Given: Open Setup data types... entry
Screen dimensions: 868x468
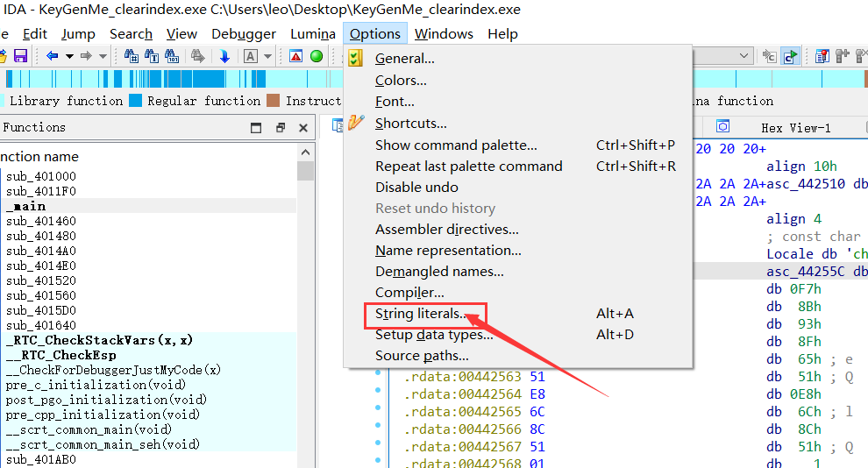Looking at the screenshot, I should point(517,334).
